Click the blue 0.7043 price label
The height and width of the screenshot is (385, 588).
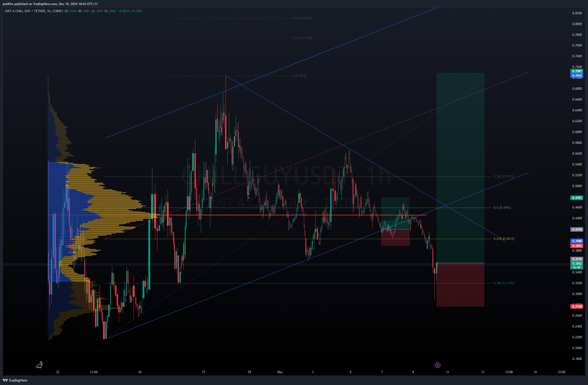577,76
